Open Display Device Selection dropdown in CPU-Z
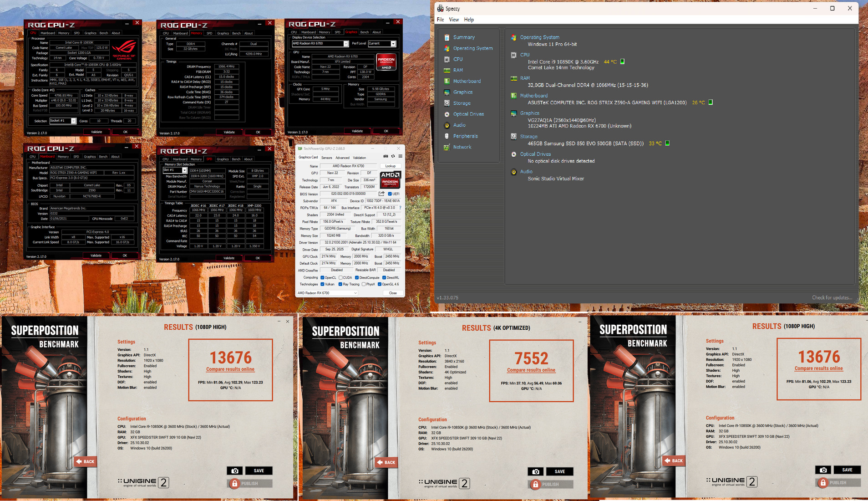868x501 pixels. [x=320, y=44]
